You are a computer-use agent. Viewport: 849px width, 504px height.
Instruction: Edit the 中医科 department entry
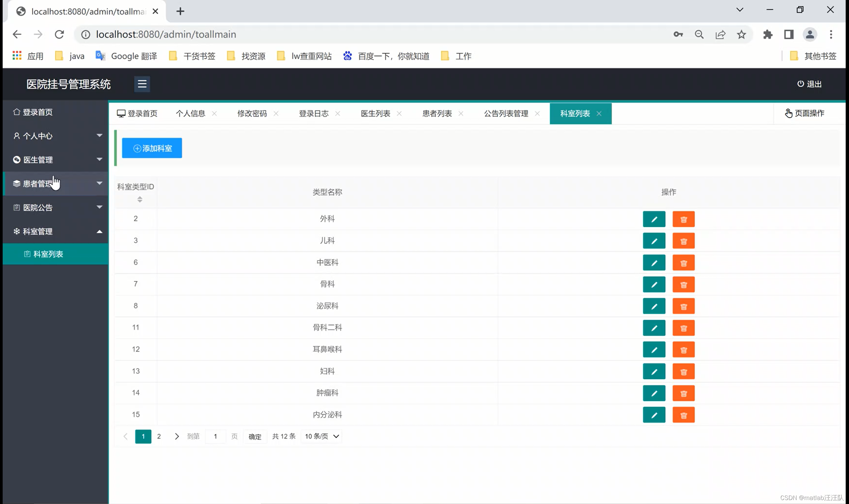coord(654,263)
